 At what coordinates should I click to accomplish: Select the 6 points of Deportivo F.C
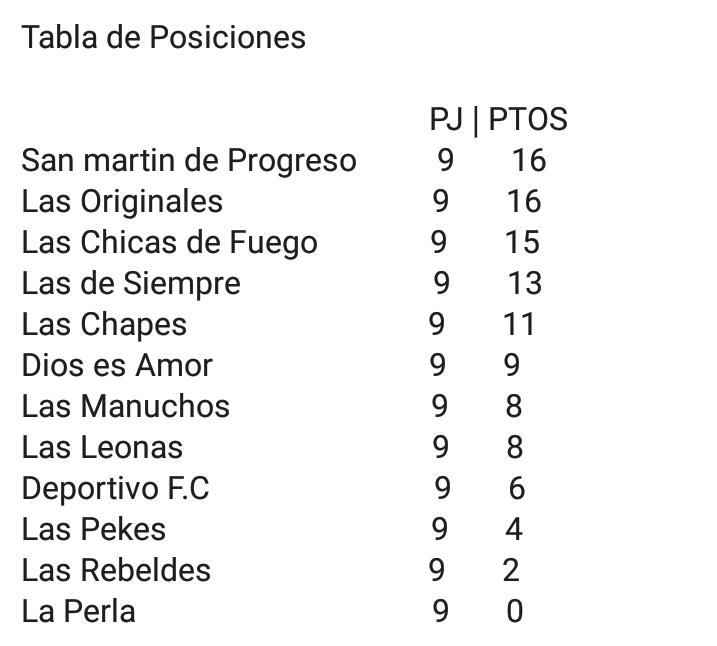(517, 488)
